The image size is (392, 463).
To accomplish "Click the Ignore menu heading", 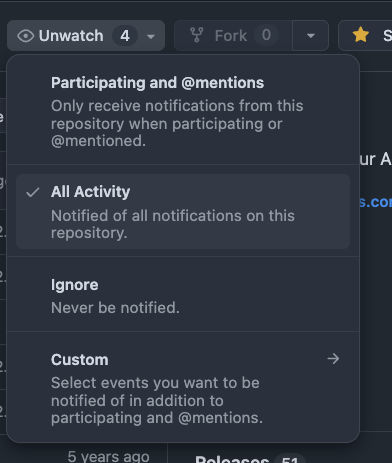I will point(75,285).
